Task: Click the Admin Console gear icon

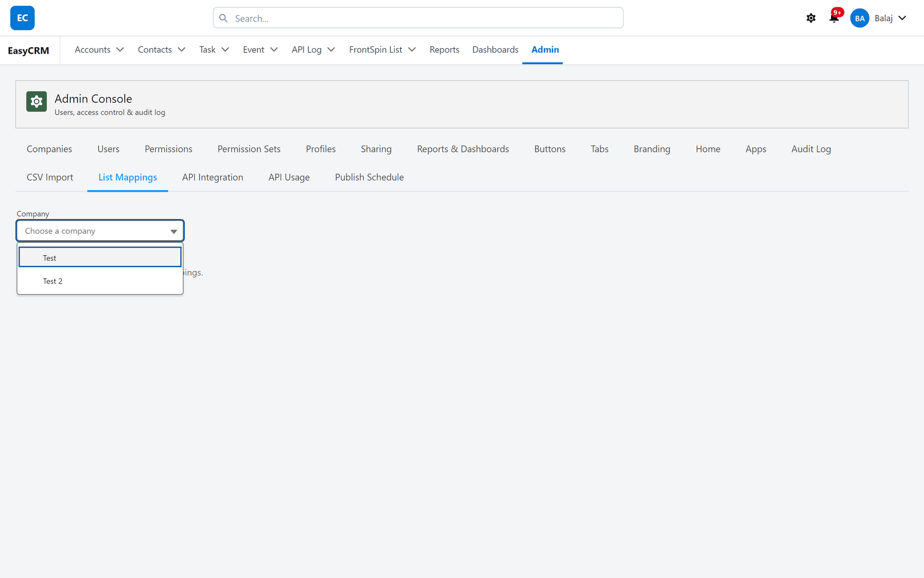Action: pos(37,101)
